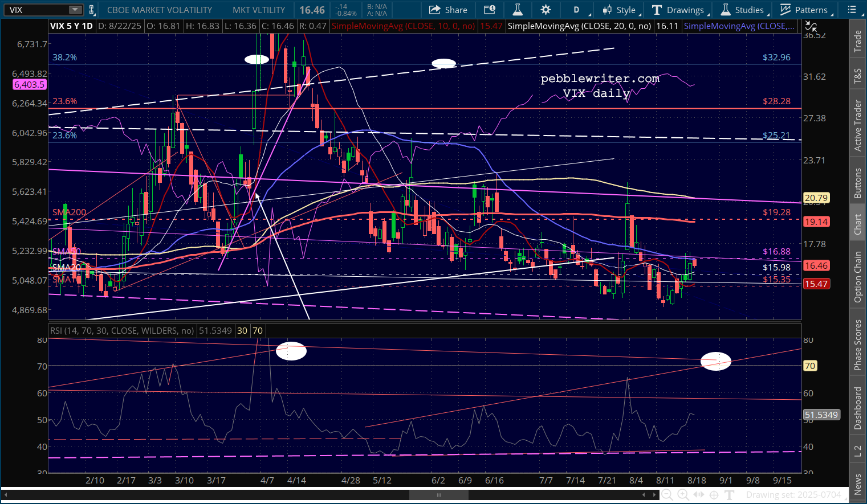
Task: Click the zoom out magnifier icon
Action: (666, 495)
